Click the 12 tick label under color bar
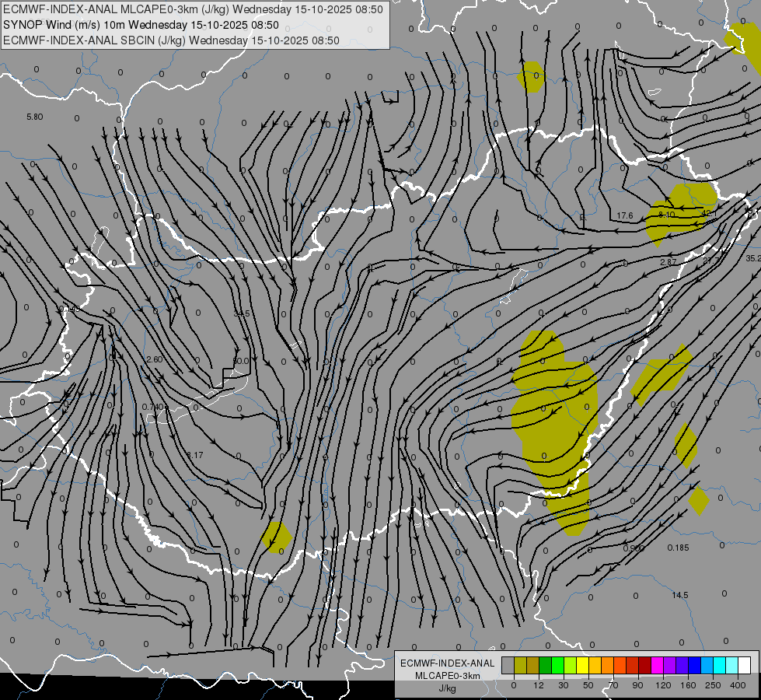Viewport: 761px width, 700px height. (x=538, y=685)
